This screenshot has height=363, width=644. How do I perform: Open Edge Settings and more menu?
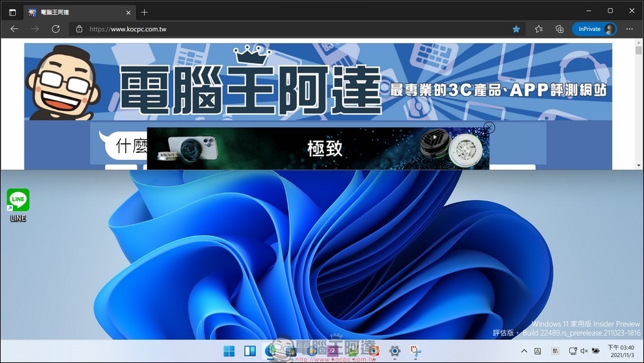630,29
